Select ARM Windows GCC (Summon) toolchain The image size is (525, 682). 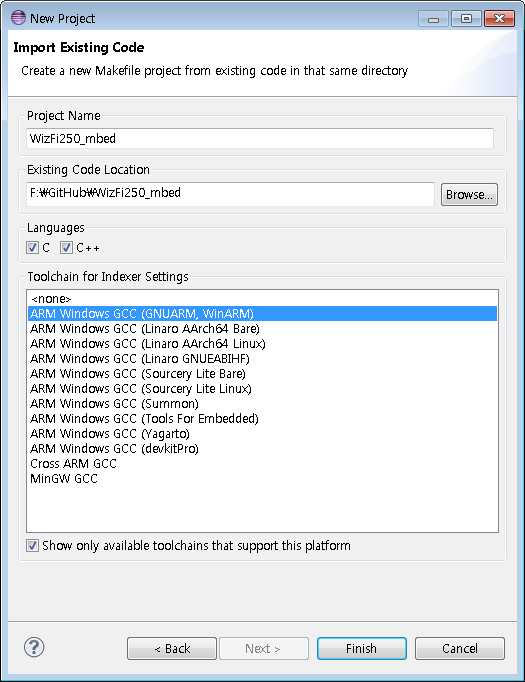tap(262, 404)
